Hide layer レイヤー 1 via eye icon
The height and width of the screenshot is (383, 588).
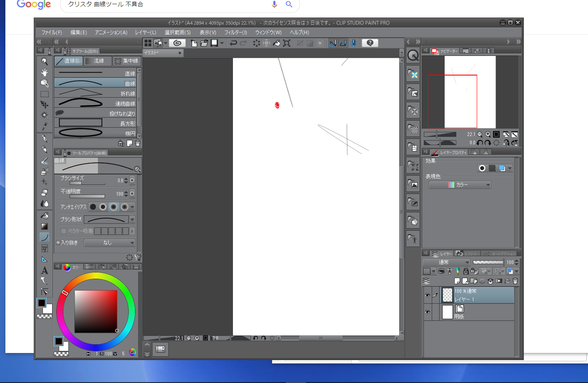click(427, 295)
